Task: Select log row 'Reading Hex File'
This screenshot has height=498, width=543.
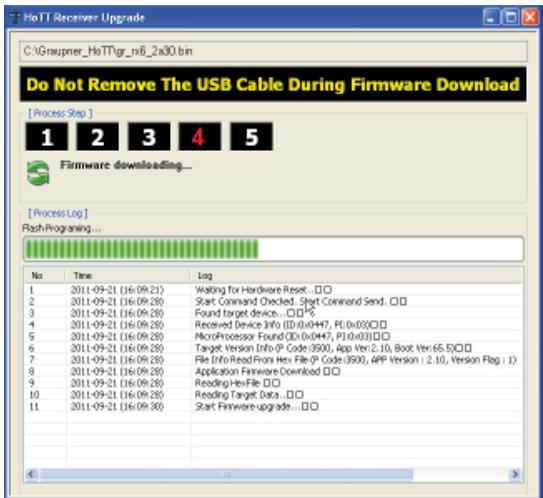Action: 274,383
